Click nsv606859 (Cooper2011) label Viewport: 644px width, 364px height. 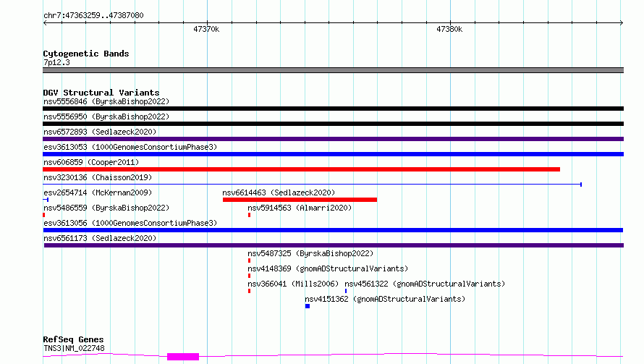[x=91, y=162]
